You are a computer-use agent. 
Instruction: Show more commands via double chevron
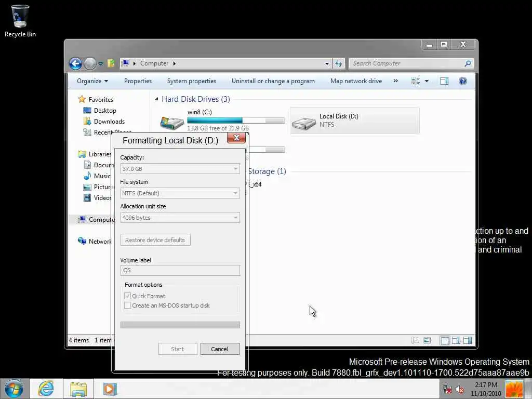pos(395,81)
